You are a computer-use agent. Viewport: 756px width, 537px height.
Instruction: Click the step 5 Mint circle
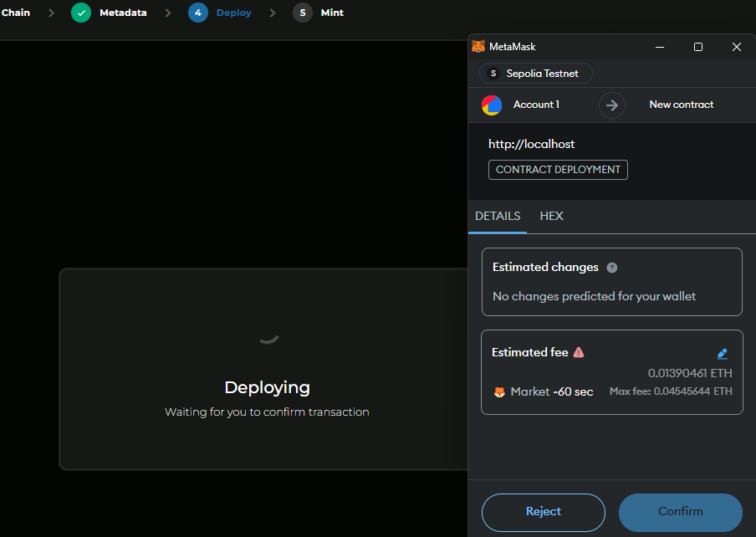coord(303,13)
